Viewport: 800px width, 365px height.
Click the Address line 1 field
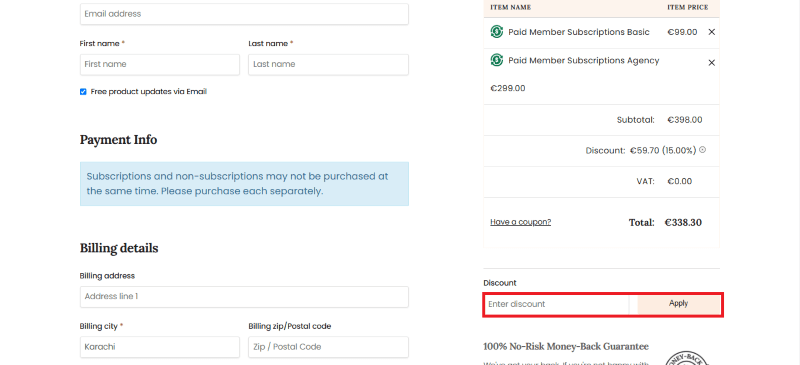click(x=244, y=297)
